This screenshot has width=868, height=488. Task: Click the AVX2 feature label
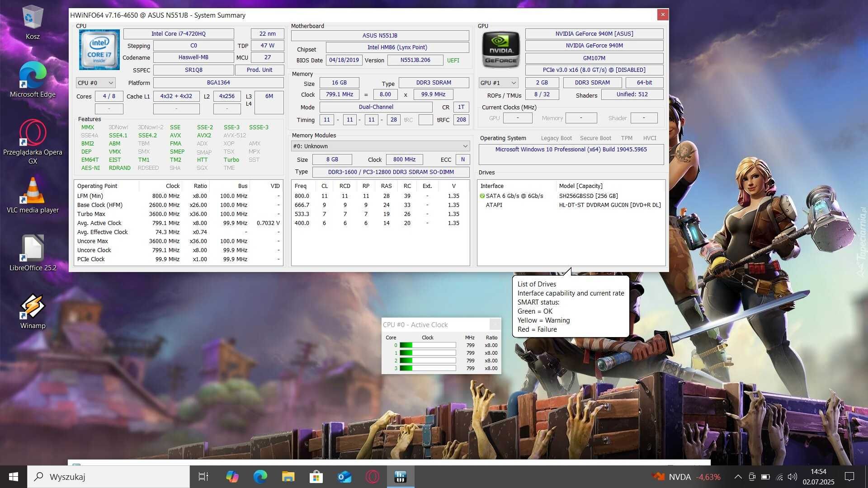click(x=204, y=136)
